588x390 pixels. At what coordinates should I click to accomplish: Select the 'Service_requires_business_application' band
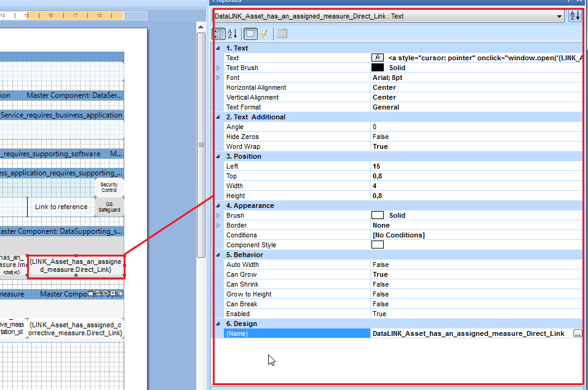62,115
